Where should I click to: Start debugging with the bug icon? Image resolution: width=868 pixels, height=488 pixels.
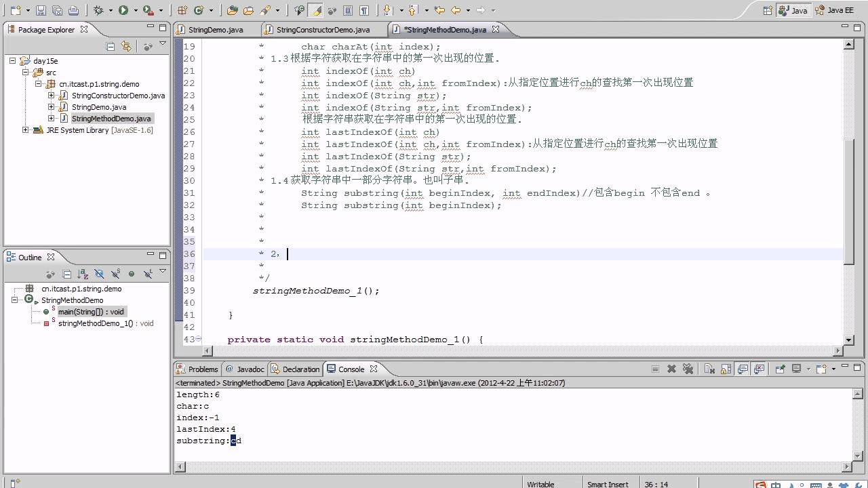pyautogui.click(x=98, y=10)
